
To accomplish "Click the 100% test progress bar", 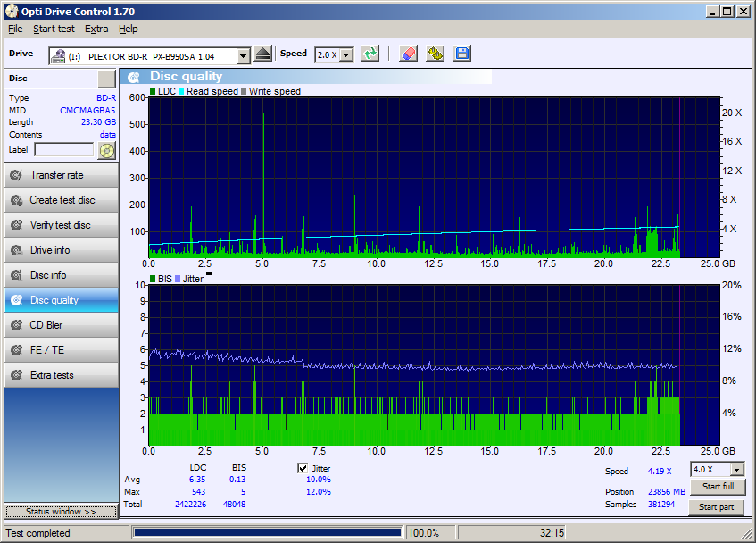I will 268,532.
